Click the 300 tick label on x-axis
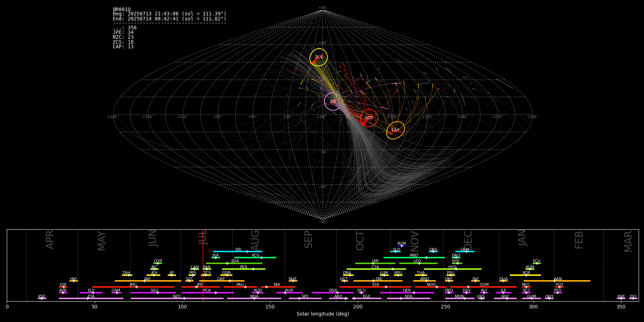This screenshot has height=322, width=644. (533, 307)
